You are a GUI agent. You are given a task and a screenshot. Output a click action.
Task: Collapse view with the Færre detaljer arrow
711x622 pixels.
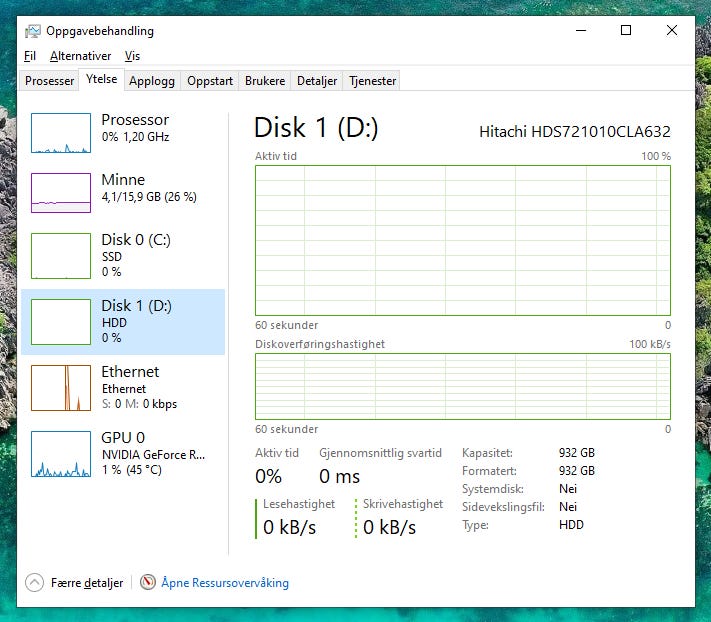click(34, 583)
